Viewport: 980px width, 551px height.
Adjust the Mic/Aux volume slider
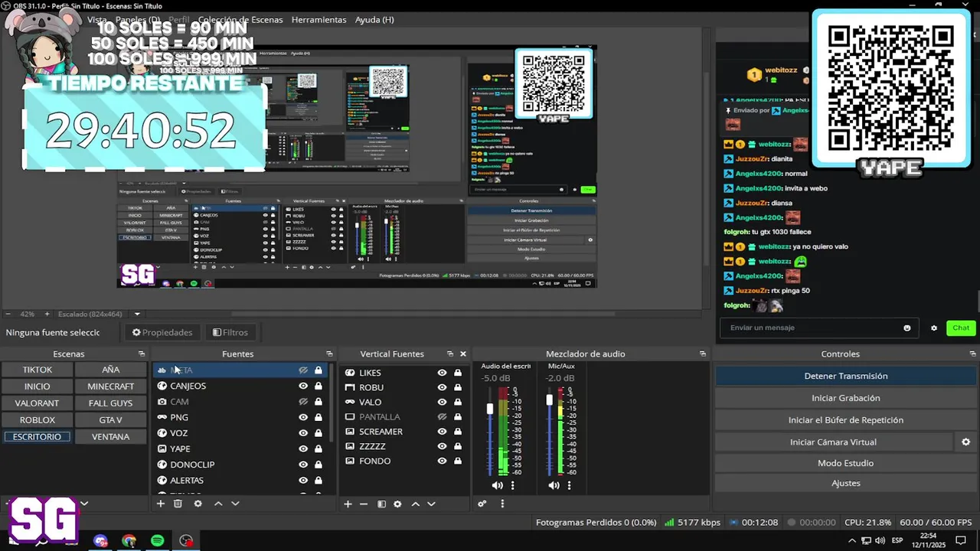[549, 400]
